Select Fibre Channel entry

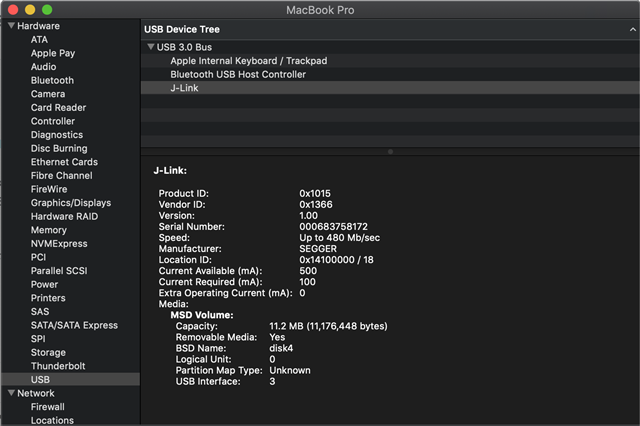[62, 175]
